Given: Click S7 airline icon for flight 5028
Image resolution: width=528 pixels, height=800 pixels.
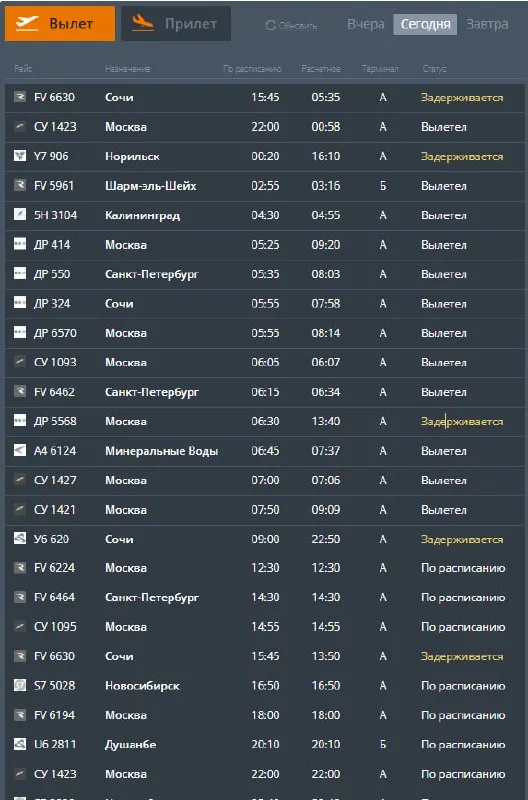Looking at the screenshot, I should (20, 685).
